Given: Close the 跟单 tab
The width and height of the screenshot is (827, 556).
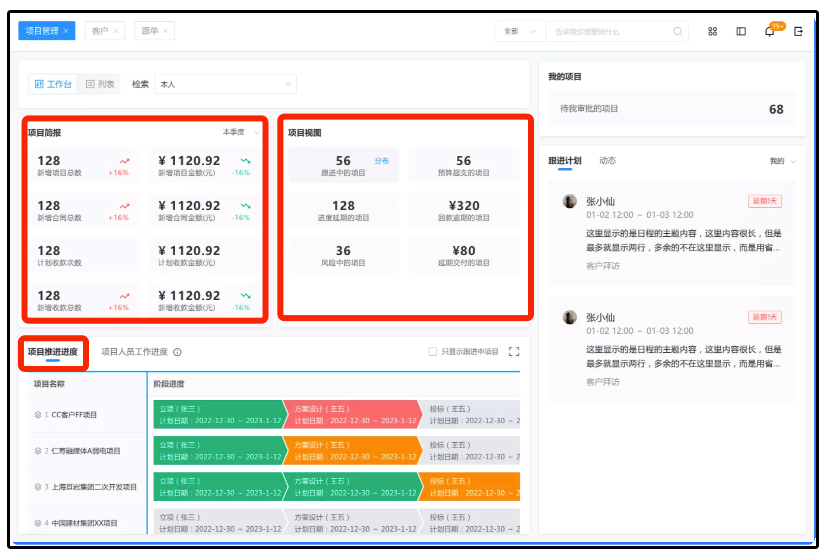Looking at the screenshot, I should 165,31.
